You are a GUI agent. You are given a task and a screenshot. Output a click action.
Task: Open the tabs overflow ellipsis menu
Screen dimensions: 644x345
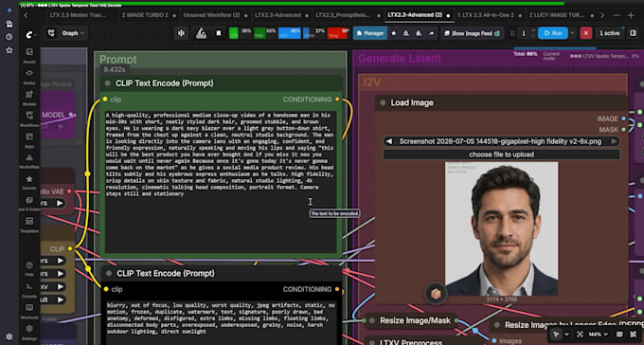coord(617,15)
